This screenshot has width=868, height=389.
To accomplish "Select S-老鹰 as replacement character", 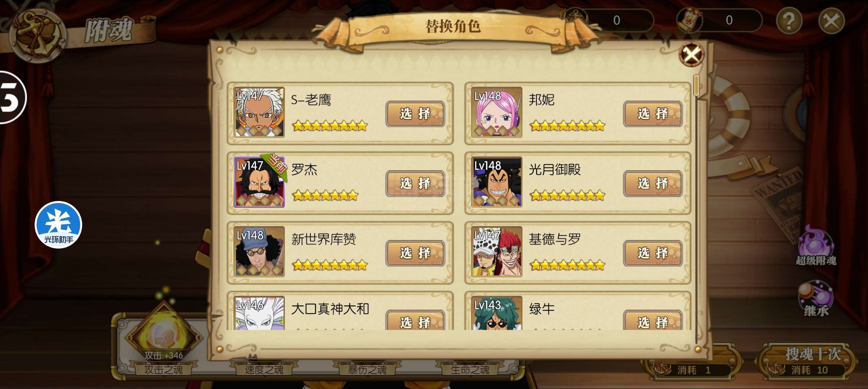I will point(415,114).
